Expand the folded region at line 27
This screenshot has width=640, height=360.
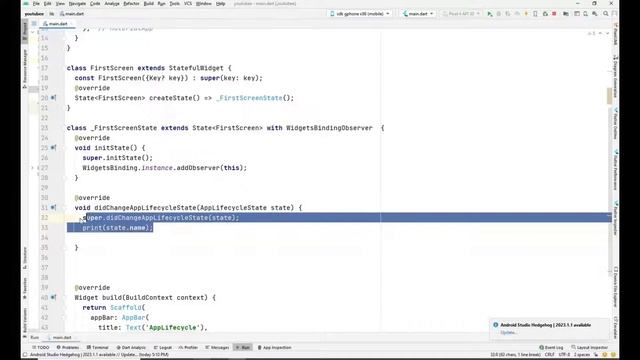(33, 168)
